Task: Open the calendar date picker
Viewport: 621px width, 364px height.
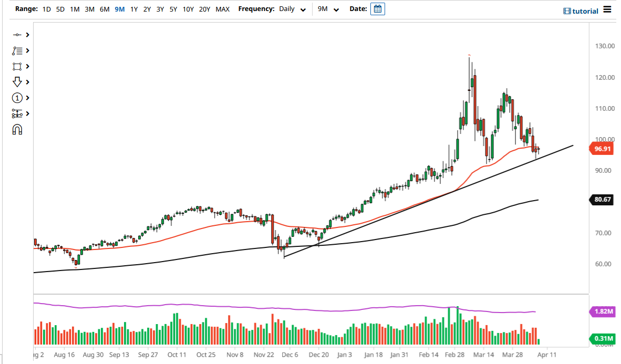Action: (378, 9)
